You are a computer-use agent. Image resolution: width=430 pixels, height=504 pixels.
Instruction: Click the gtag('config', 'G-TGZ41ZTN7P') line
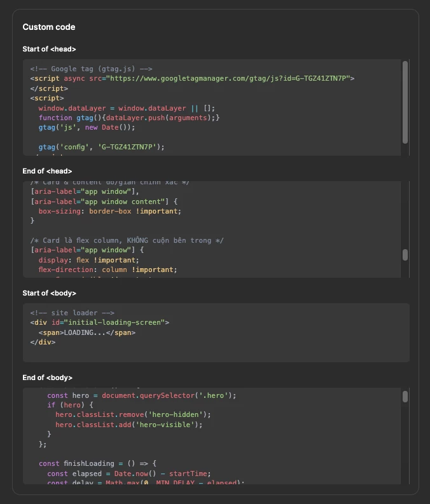101,147
